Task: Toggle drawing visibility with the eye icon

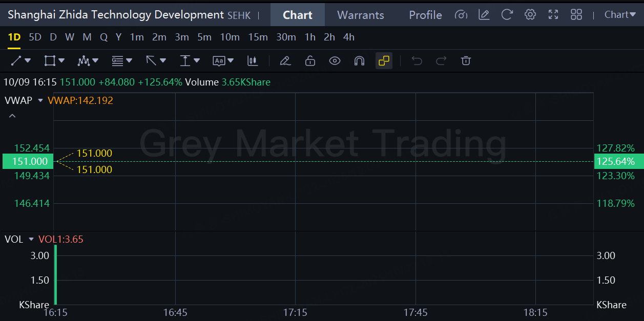Action: click(335, 61)
